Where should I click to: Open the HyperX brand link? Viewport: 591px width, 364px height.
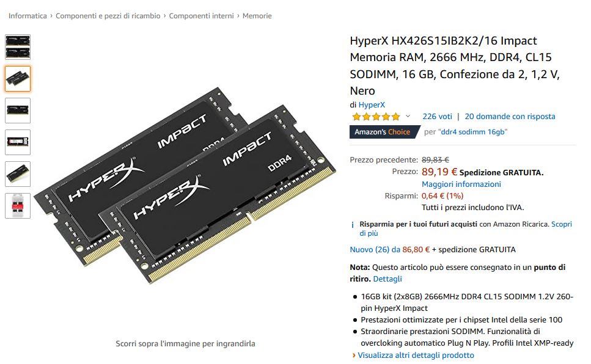coord(372,105)
